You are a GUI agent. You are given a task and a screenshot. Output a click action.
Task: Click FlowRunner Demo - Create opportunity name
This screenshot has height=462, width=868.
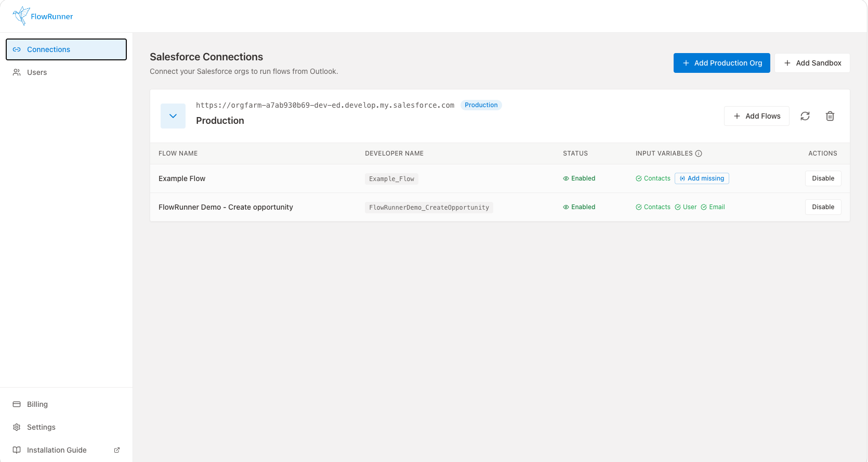coord(226,207)
